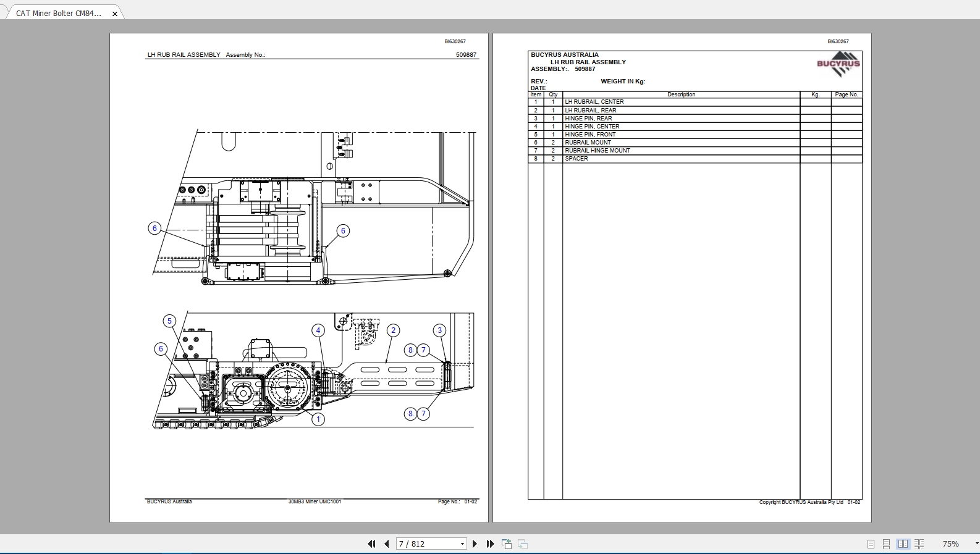980x554 pixels.
Task: Switch to continuous scrolling view
Action: click(887, 544)
